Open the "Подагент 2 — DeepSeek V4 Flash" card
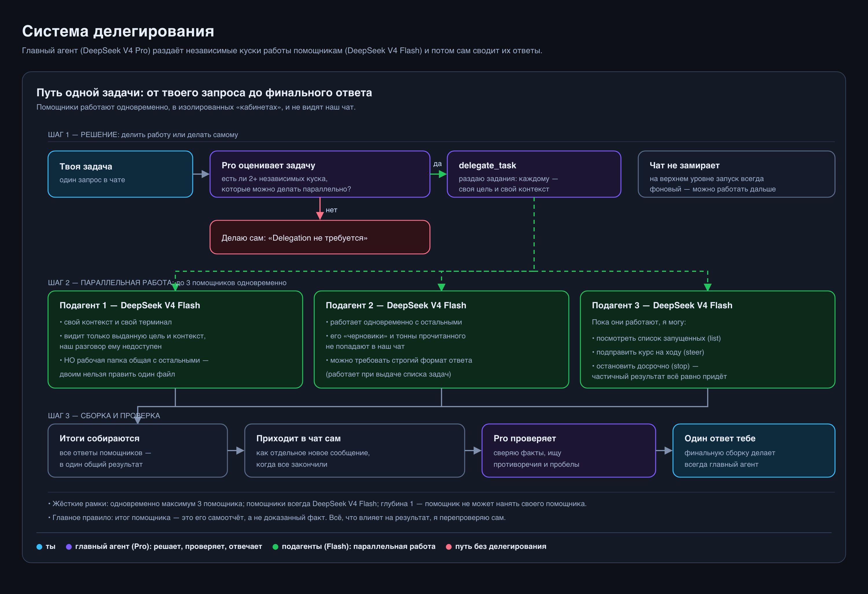Viewport: 868px width, 594px height. (x=441, y=340)
